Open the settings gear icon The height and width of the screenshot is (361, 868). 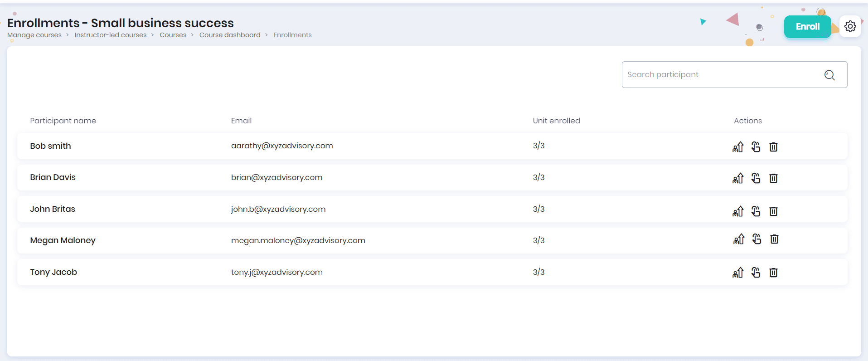click(850, 26)
